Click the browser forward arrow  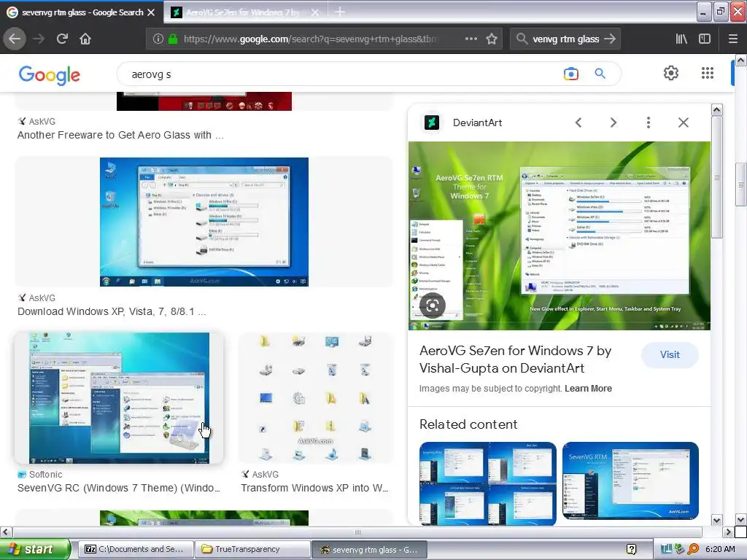click(39, 39)
